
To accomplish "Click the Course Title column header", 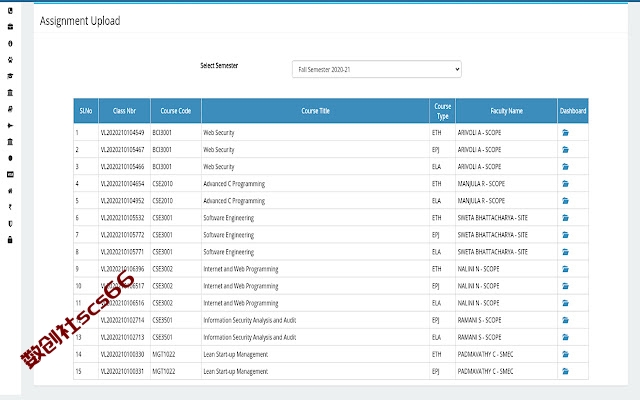I will click(315, 111).
